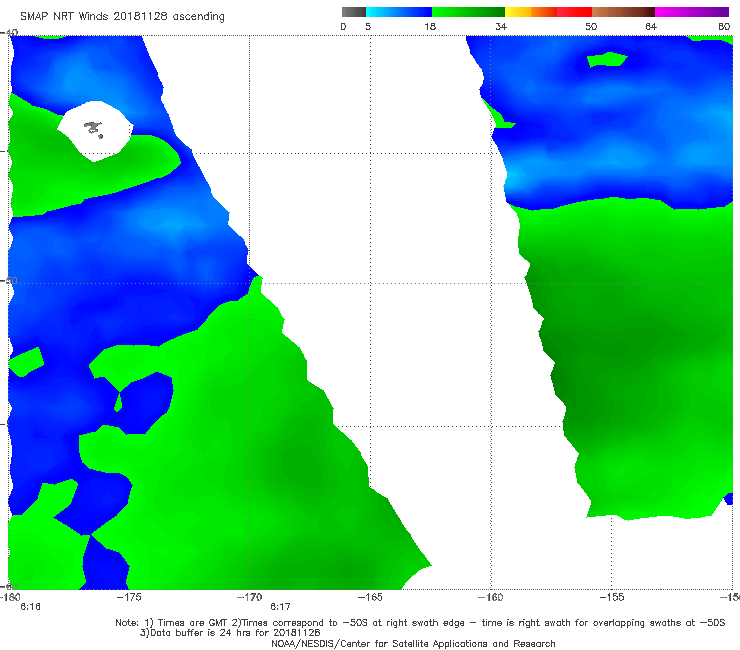Screen dimensions: 740x650
Task: Select the brown segment of the colorbar
Action: (x=623, y=12)
